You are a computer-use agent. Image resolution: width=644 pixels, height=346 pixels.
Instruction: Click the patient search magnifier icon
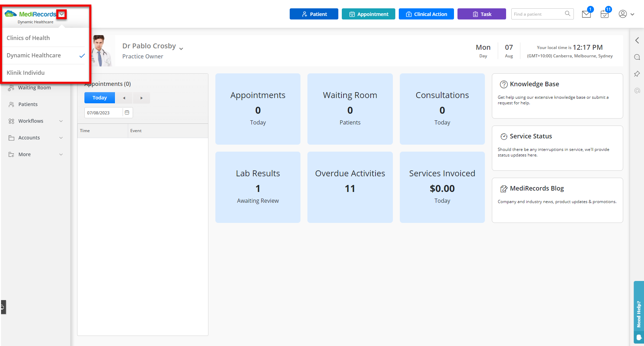[568, 14]
